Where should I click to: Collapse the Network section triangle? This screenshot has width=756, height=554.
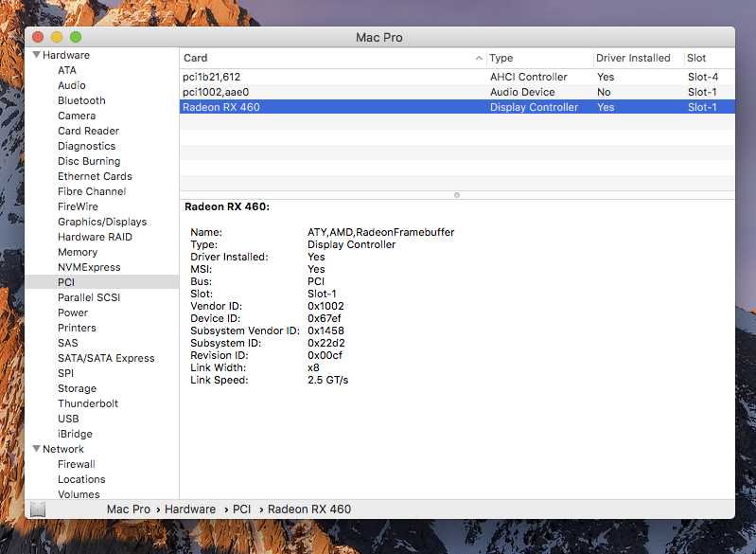36,448
